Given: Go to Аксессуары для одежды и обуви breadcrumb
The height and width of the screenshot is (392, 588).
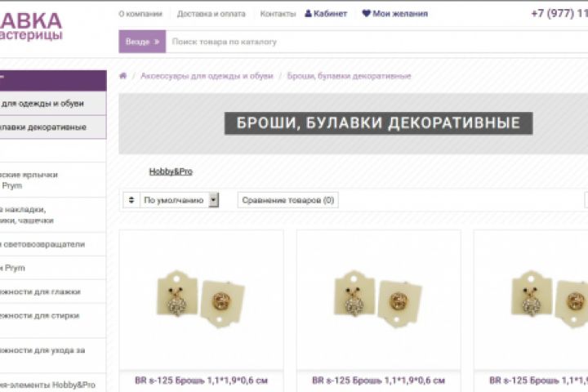Looking at the screenshot, I should (207, 76).
